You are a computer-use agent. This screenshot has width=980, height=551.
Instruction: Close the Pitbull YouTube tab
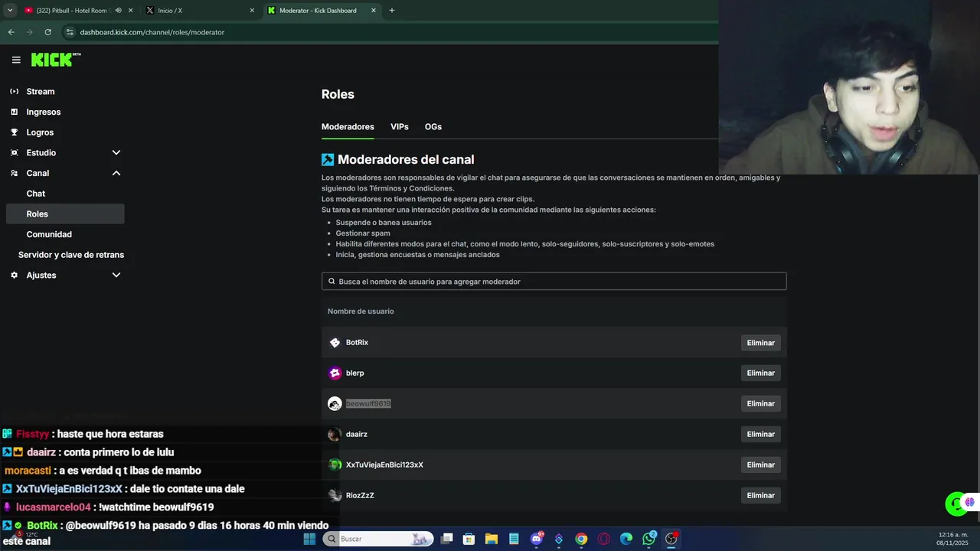tap(131, 10)
